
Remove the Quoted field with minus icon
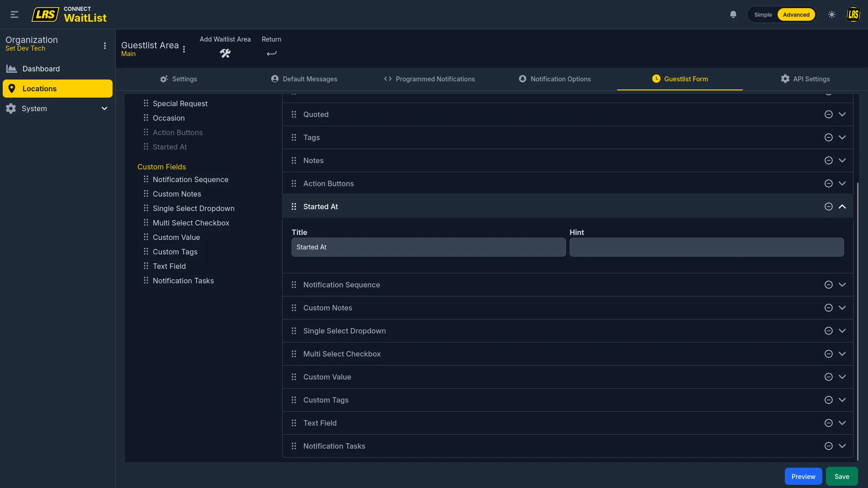point(828,114)
